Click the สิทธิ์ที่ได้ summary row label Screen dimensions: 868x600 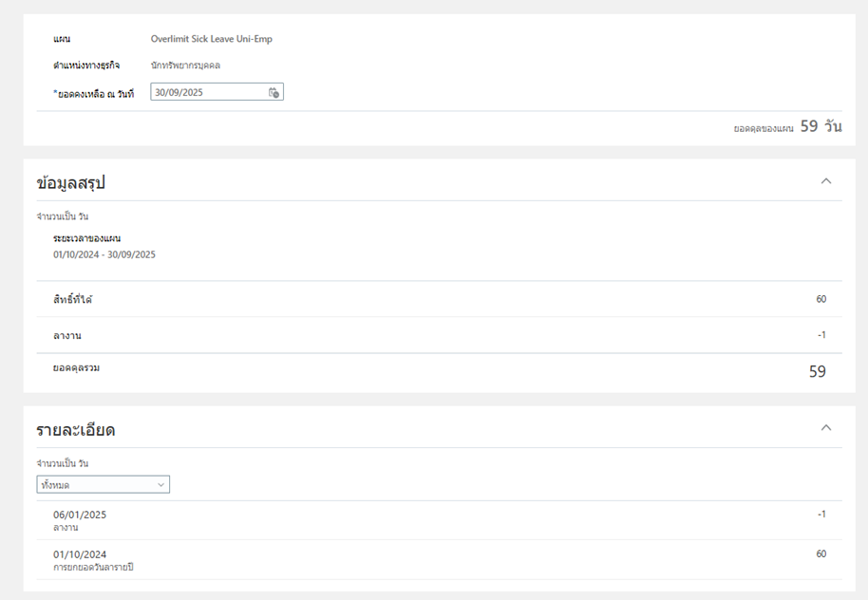click(x=73, y=300)
